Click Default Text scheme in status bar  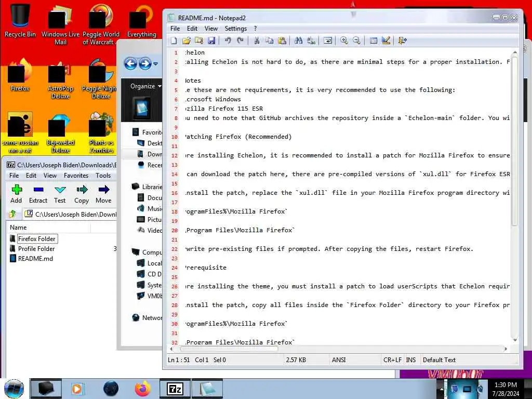[439, 360]
